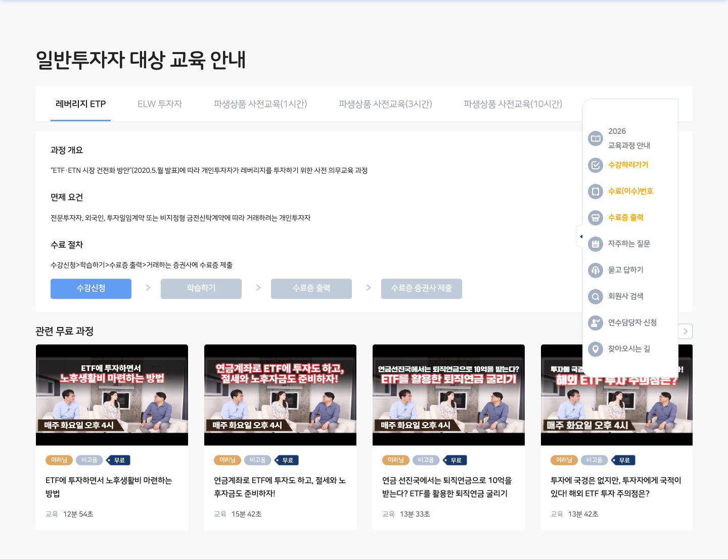Image resolution: width=728 pixels, height=560 pixels.
Task: Open 찾아오시는 길 in side menu
Action: [629, 349]
